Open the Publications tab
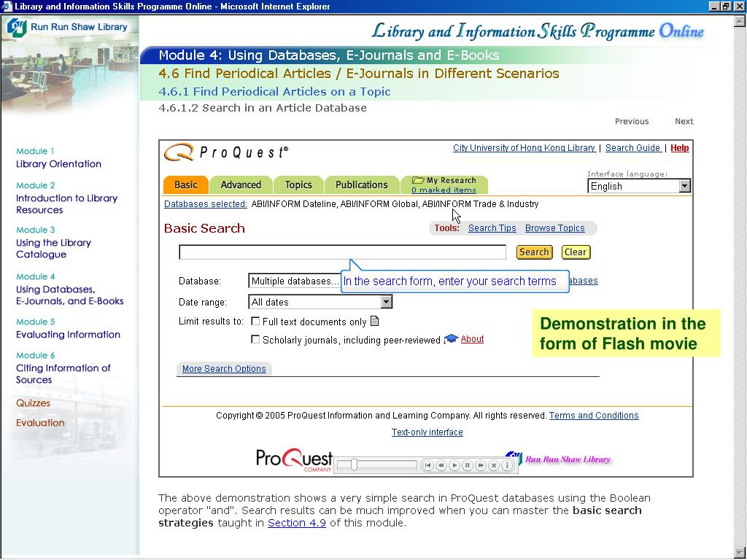Image resolution: width=747 pixels, height=560 pixels. (x=362, y=184)
